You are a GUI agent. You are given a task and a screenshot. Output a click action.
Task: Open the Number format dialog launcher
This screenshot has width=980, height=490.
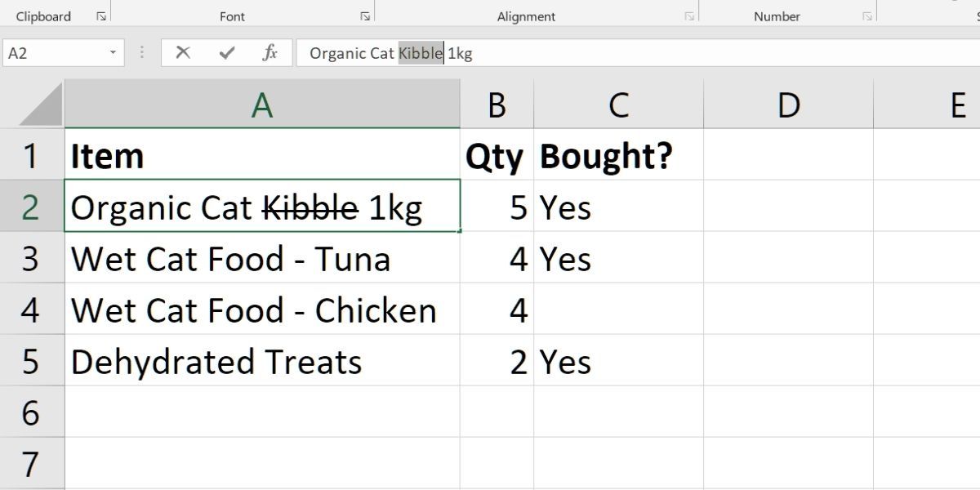point(866,16)
